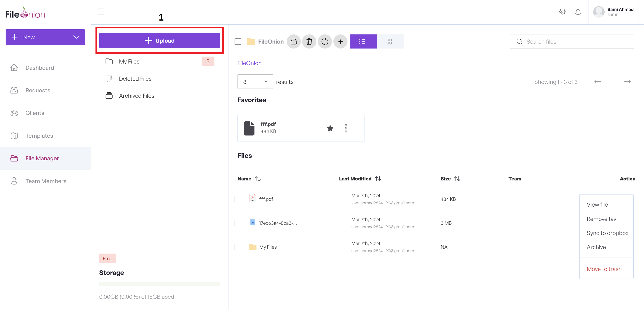Choose Sync to dropbox from context menu
Screen dimensions: 644x309
click(x=607, y=233)
